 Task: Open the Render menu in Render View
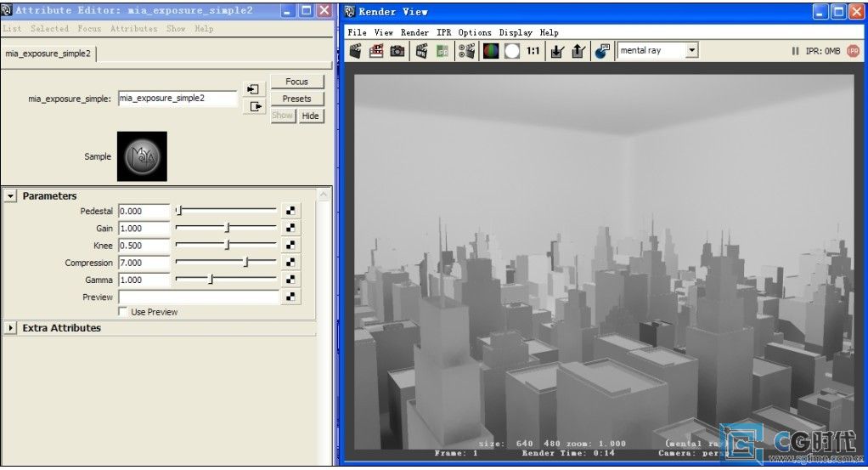(414, 32)
